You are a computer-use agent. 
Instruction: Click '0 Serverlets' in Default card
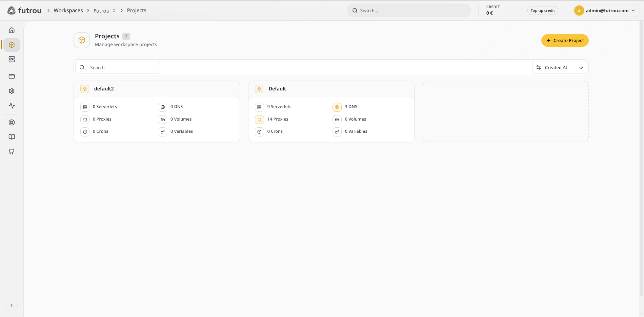coord(279,107)
